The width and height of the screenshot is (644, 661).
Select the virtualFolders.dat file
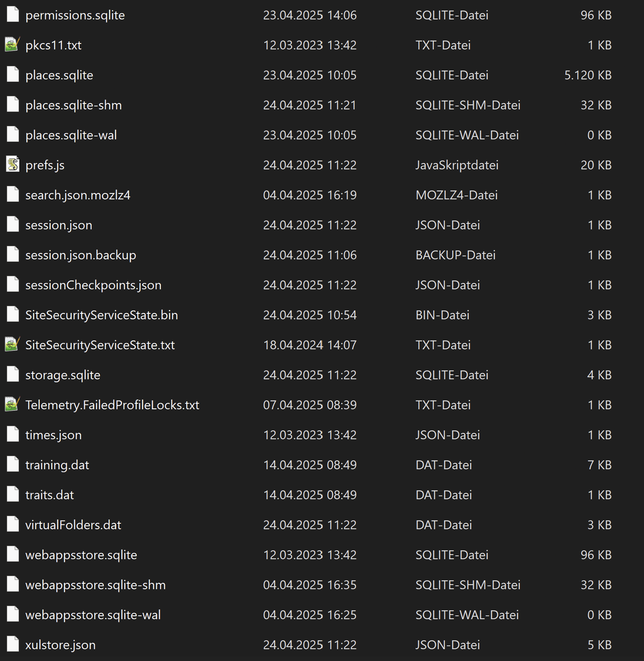[x=73, y=525]
